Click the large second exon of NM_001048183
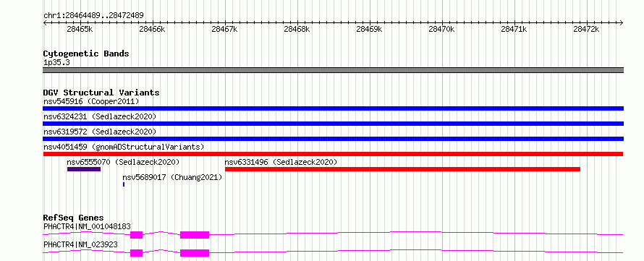The height and width of the screenshot is (261, 644). [195, 235]
